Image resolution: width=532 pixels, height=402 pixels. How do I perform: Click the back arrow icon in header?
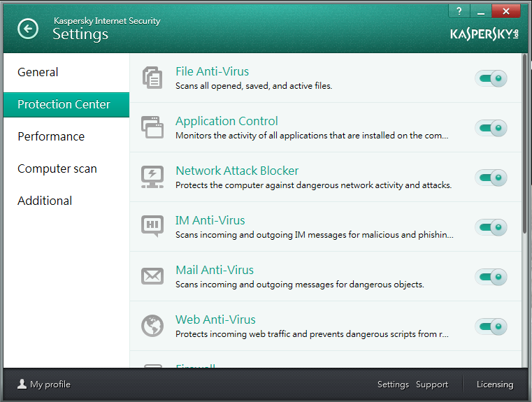tap(28, 29)
